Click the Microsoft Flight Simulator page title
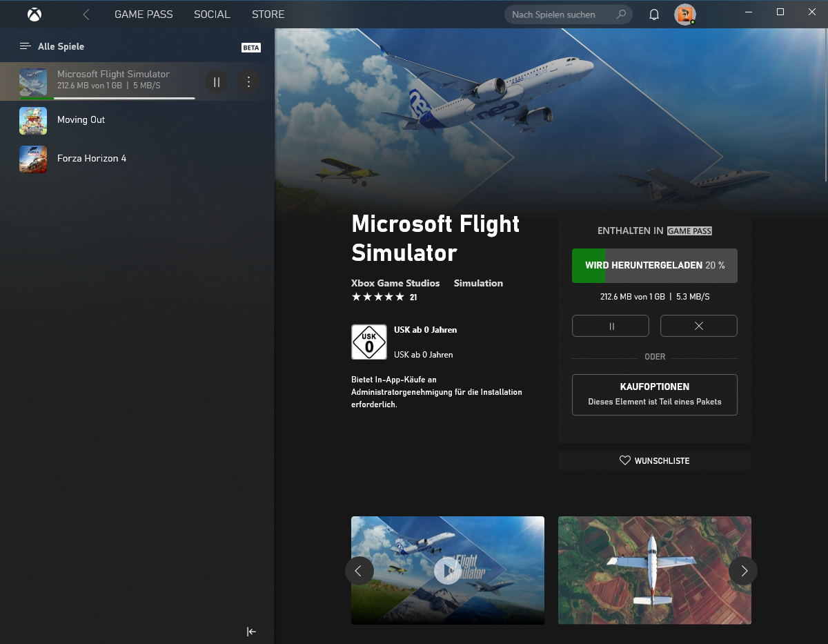The width and height of the screenshot is (828, 644). coord(435,238)
